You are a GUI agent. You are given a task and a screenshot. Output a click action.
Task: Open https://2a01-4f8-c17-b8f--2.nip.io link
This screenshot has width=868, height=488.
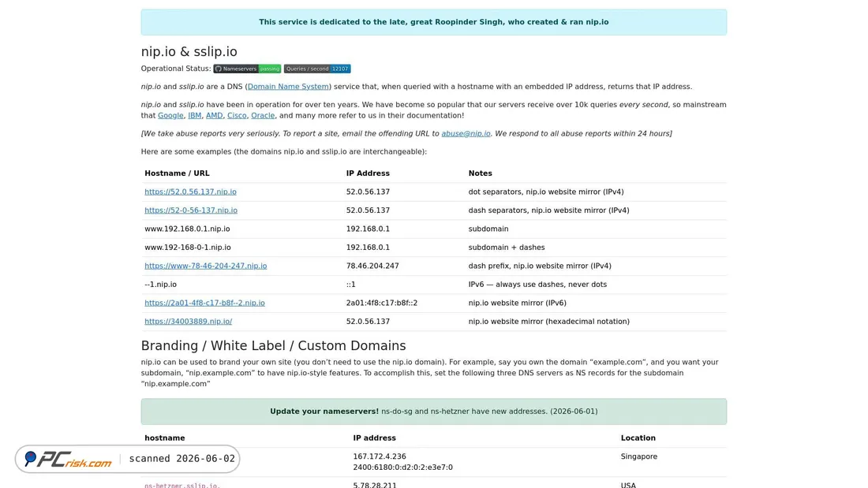tap(205, 303)
